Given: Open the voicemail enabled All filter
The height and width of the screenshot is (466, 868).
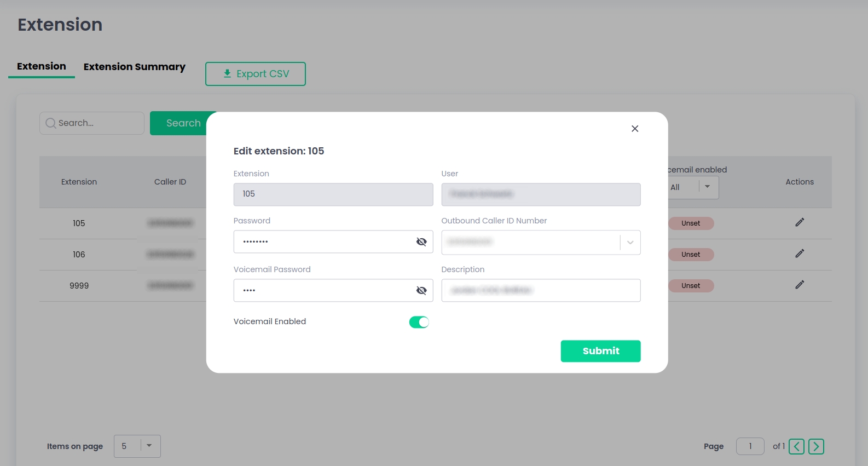Looking at the screenshot, I should tap(707, 187).
